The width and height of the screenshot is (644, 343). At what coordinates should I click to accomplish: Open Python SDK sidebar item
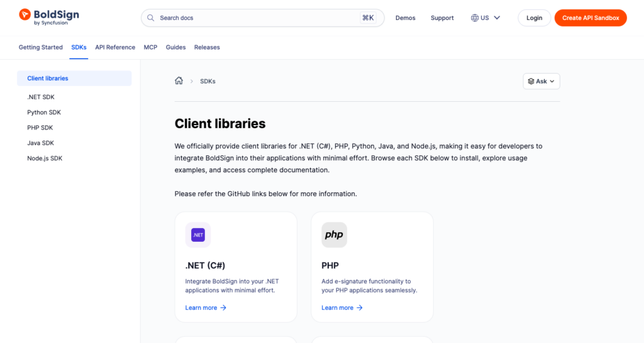44,112
